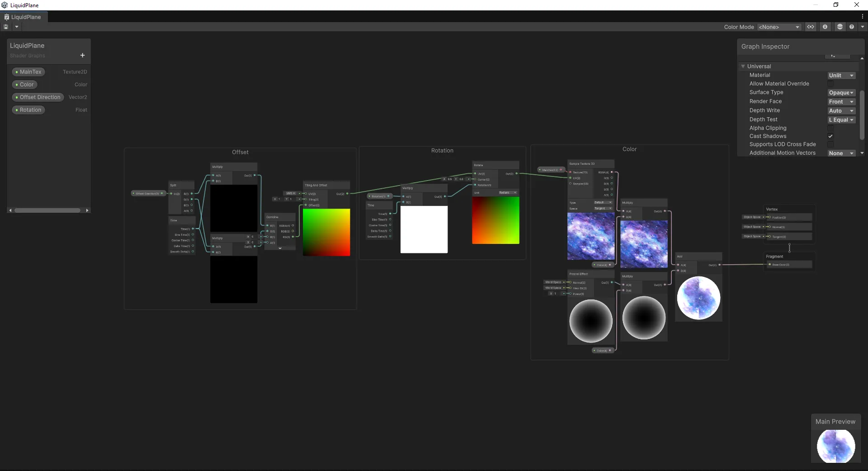Open the save options dropdown arrow
This screenshot has height=471, width=868.
click(x=17, y=27)
